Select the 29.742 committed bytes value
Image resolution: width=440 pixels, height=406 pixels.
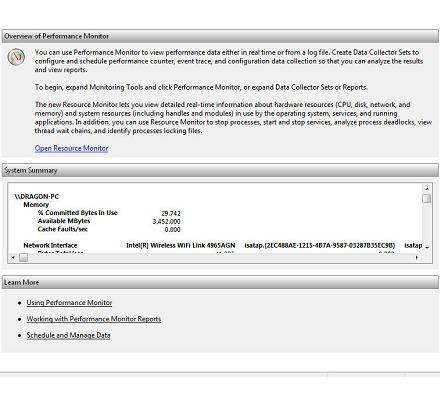[171, 213]
